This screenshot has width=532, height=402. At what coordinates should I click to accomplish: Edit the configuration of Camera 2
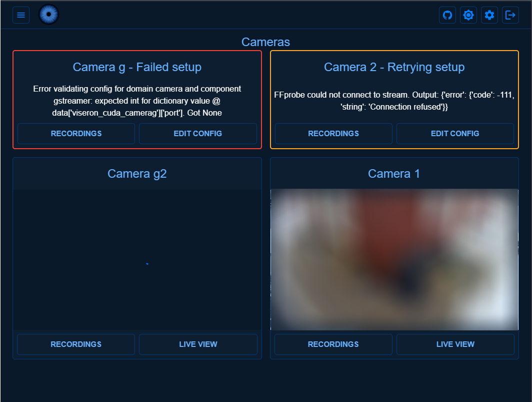[455, 134]
